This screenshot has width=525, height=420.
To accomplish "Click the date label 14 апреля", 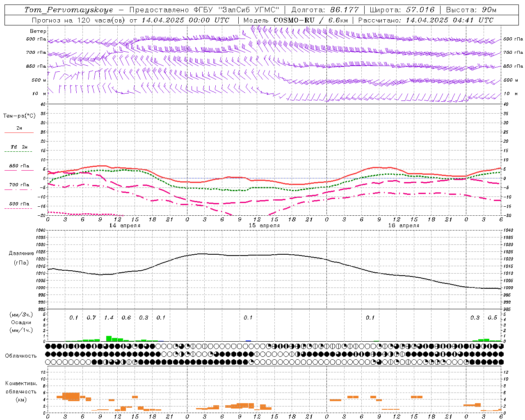I will [x=125, y=226].
